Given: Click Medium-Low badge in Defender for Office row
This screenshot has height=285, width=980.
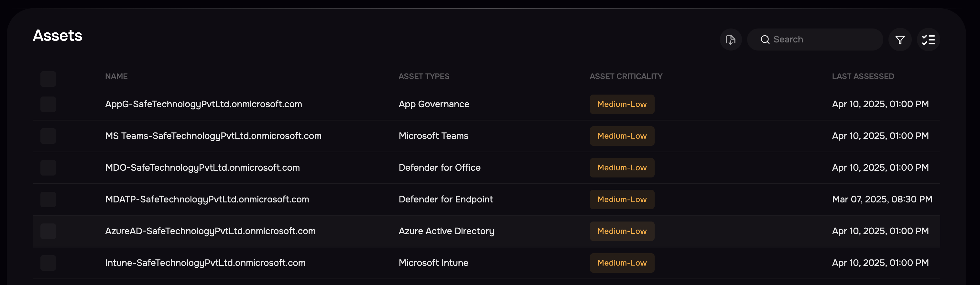Looking at the screenshot, I should tap(622, 168).
